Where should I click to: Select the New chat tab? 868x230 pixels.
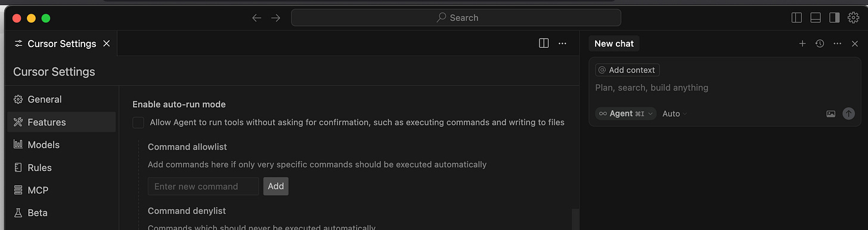point(614,43)
